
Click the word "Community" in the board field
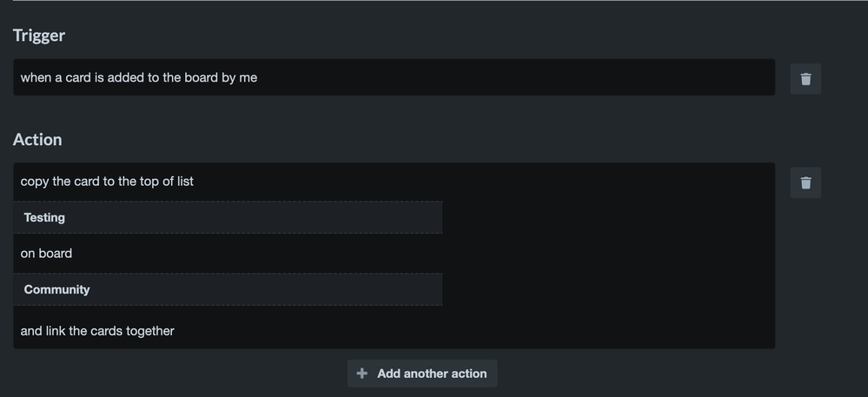pos(56,289)
